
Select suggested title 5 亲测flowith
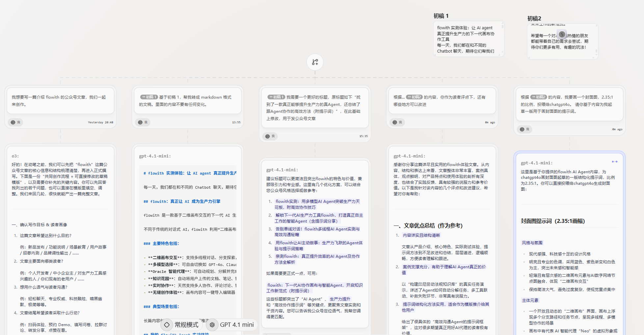317,259
